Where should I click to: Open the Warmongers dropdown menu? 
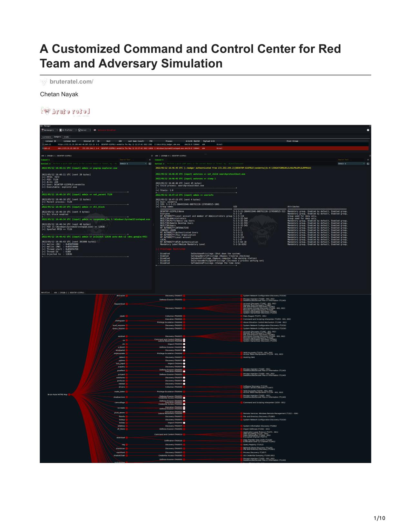point(49,130)
